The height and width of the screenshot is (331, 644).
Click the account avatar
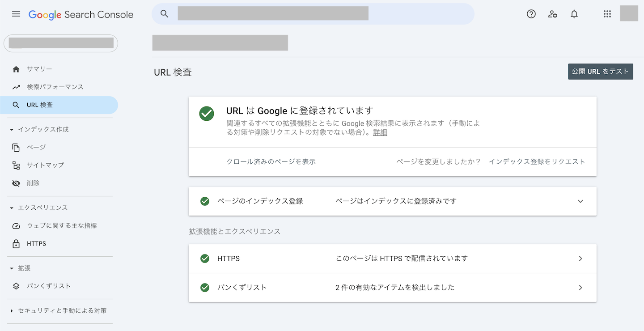coord(629,13)
